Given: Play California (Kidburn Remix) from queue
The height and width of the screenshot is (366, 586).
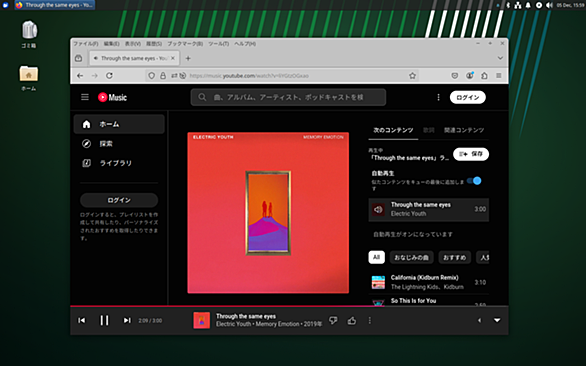Looking at the screenshot, I should pyautogui.click(x=429, y=282).
